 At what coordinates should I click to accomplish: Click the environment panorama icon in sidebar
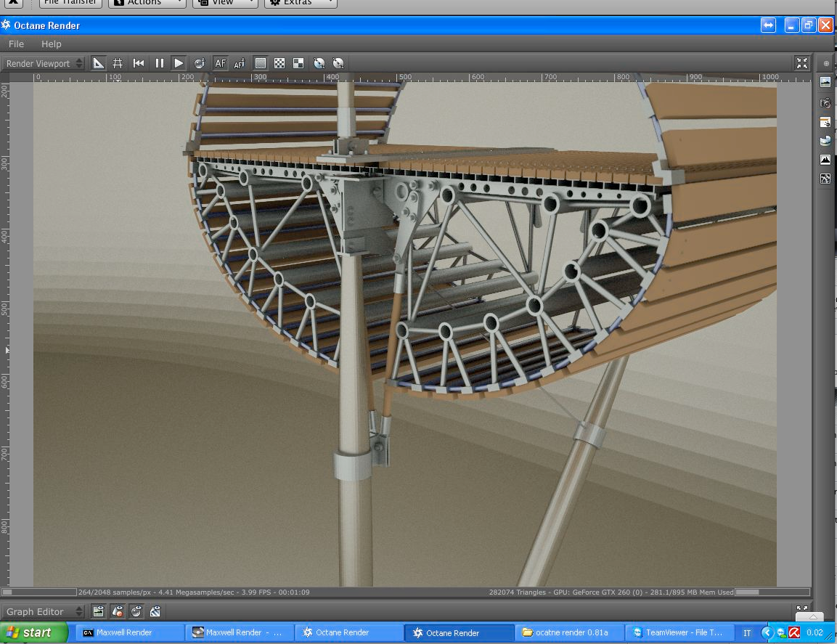825,141
